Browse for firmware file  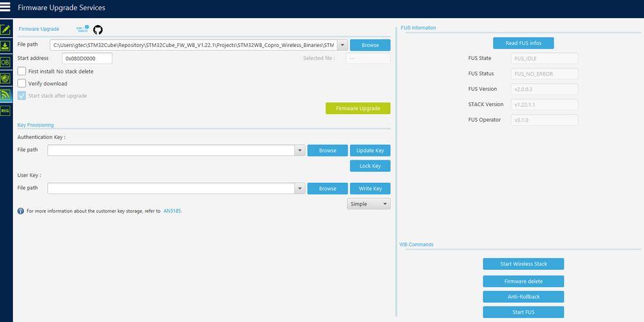click(370, 45)
